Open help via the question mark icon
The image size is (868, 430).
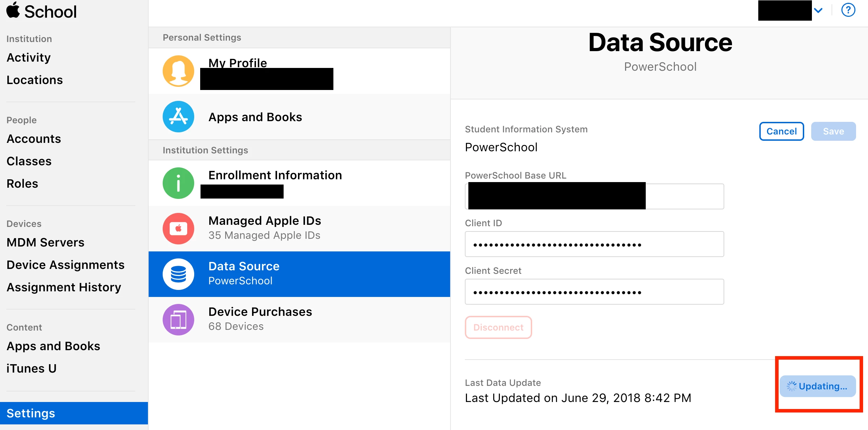[x=848, y=10]
